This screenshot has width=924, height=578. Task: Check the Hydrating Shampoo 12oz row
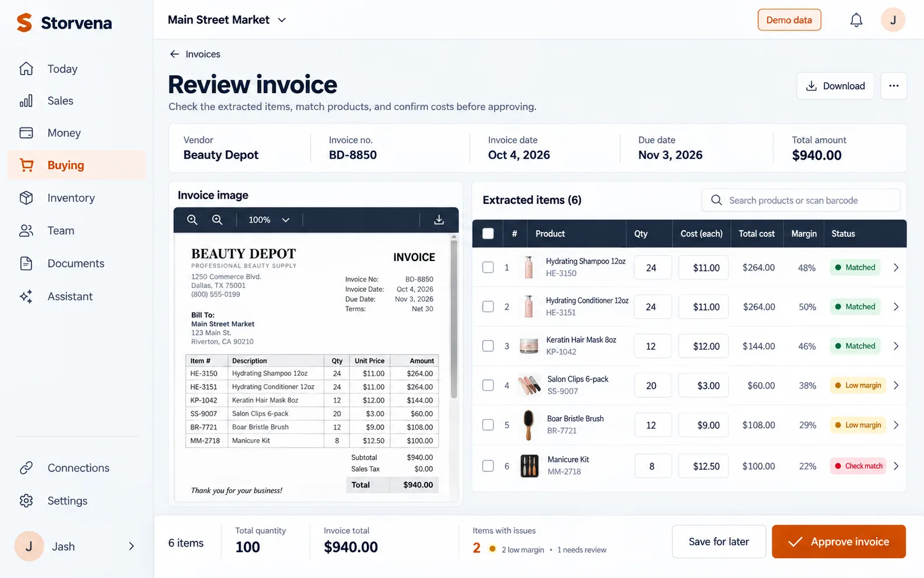tap(488, 267)
